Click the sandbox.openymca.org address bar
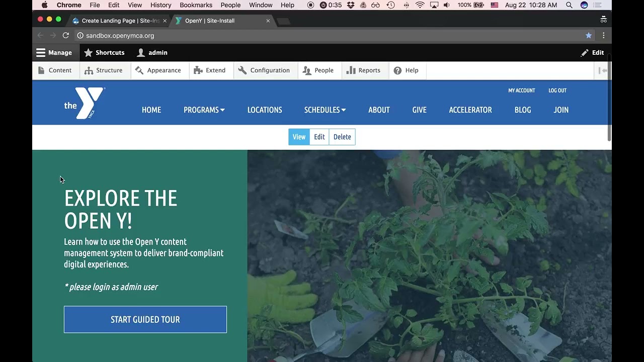The height and width of the screenshot is (362, 644). (x=335, y=35)
